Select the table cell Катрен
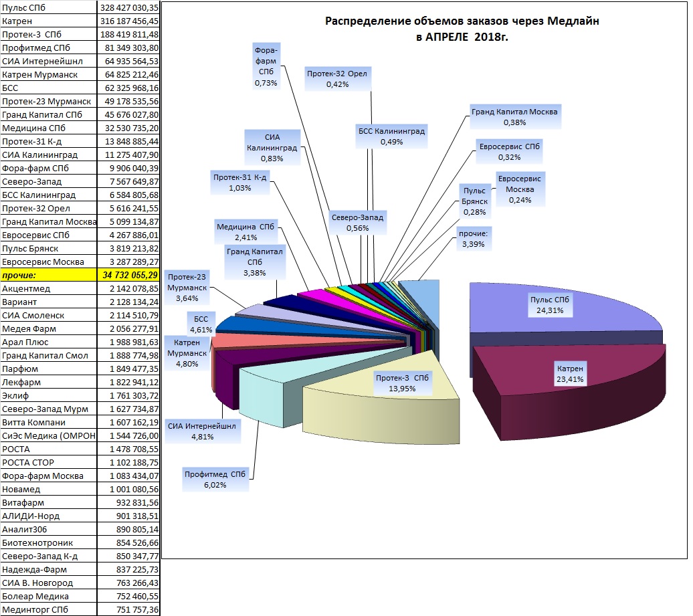This screenshot has width=693, height=616. pos(48,21)
